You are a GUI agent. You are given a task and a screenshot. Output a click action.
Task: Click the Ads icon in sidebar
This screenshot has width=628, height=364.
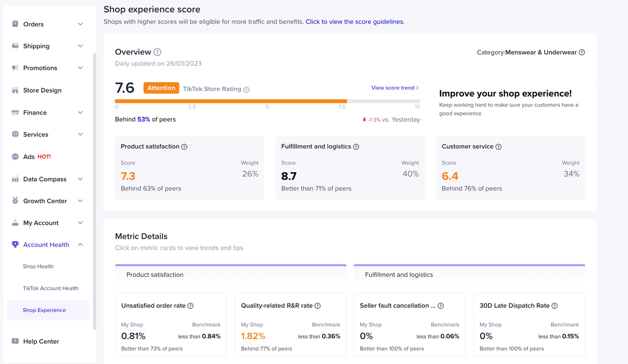click(x=15, y=156)
